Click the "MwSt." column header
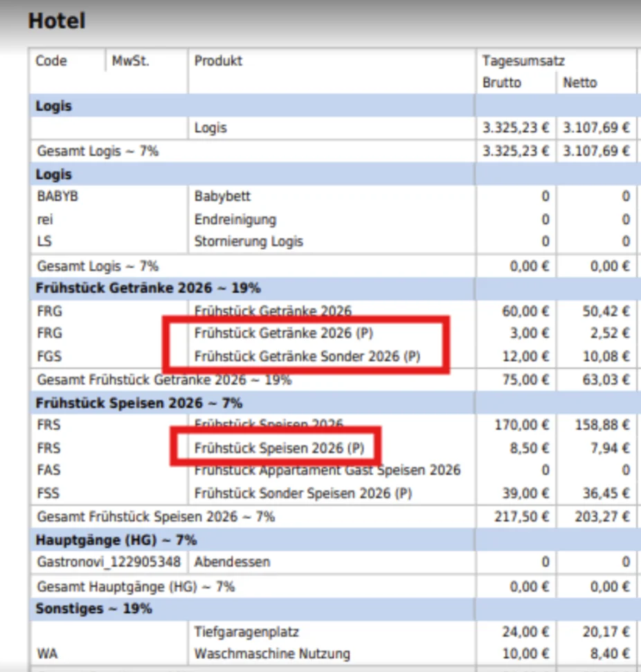 (x=130, y=61)
